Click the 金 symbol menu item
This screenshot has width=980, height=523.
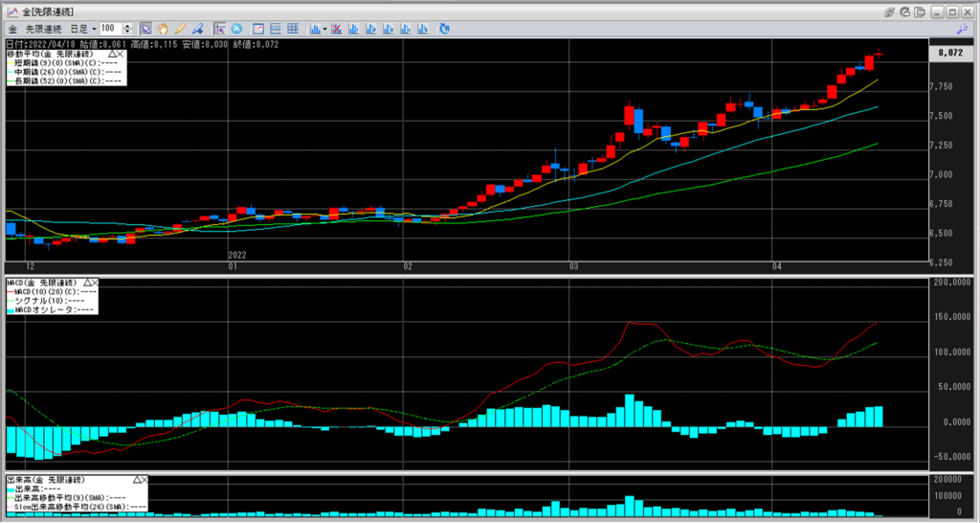(x=11, y=29)
